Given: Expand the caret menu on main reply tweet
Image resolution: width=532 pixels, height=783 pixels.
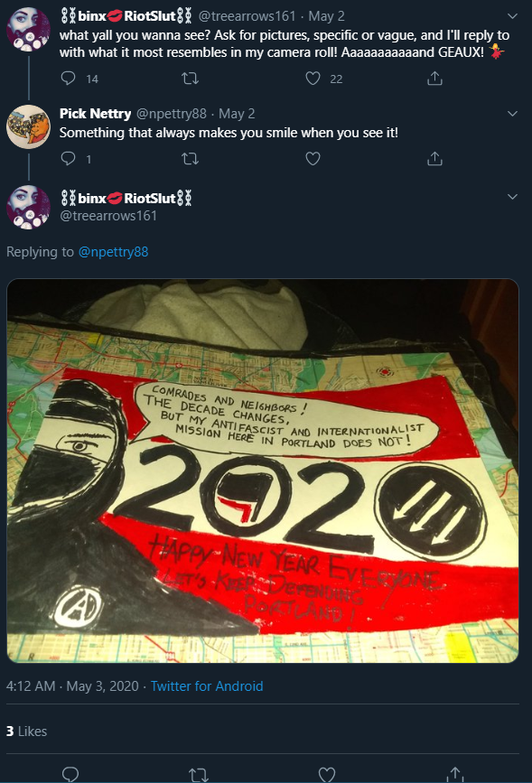Looking at the screenshot, I should click(512, 197).
